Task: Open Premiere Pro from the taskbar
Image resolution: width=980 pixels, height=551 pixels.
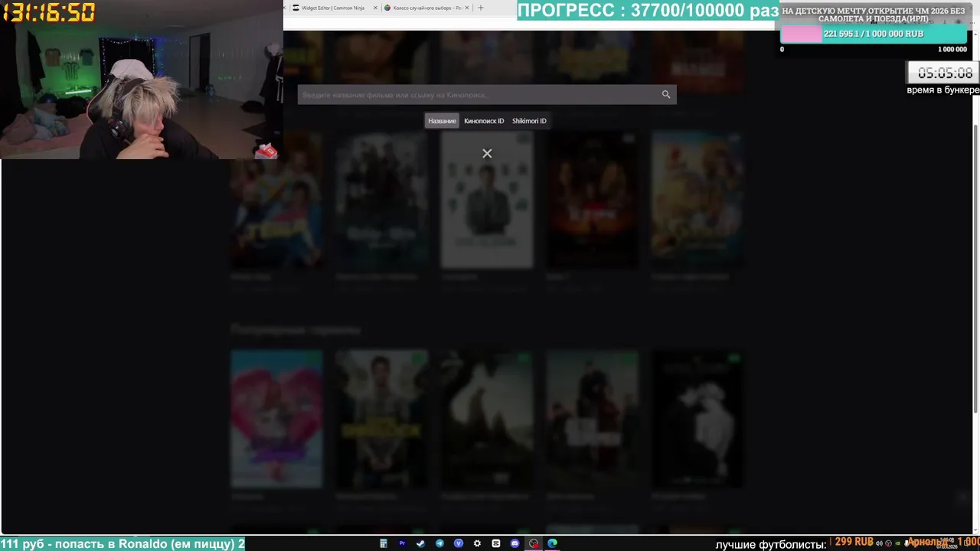Action: 402,544
